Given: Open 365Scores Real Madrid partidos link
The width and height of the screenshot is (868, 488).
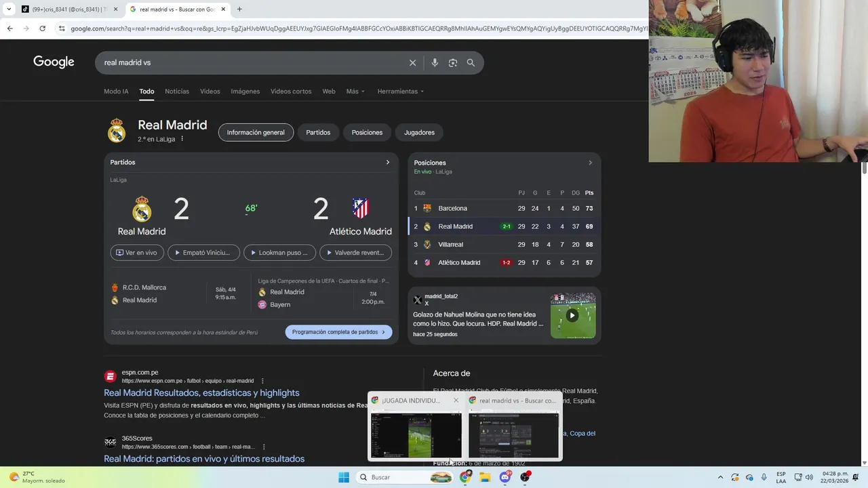Looking at the screenshot, I should tap(204, 459).
